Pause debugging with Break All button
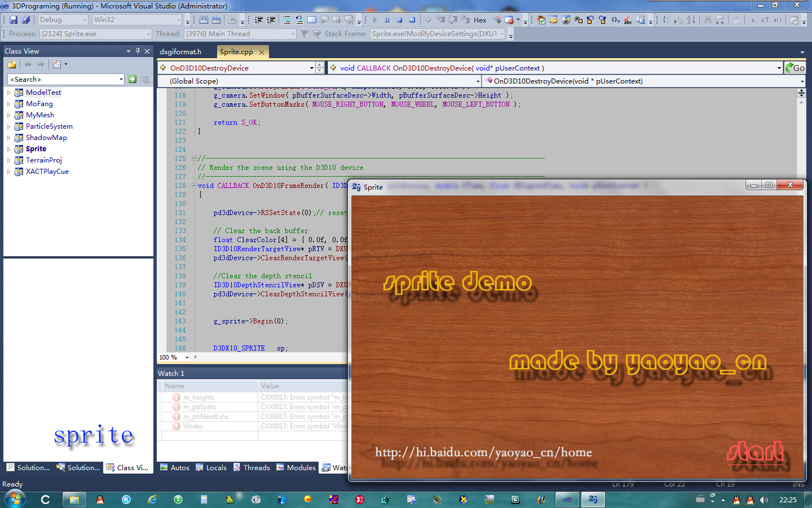 (387, 20)
